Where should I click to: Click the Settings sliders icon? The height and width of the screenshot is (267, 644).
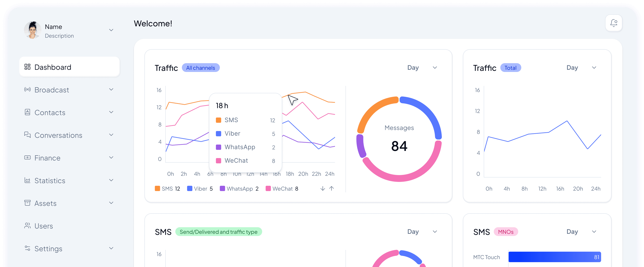[x=27, y=248]
